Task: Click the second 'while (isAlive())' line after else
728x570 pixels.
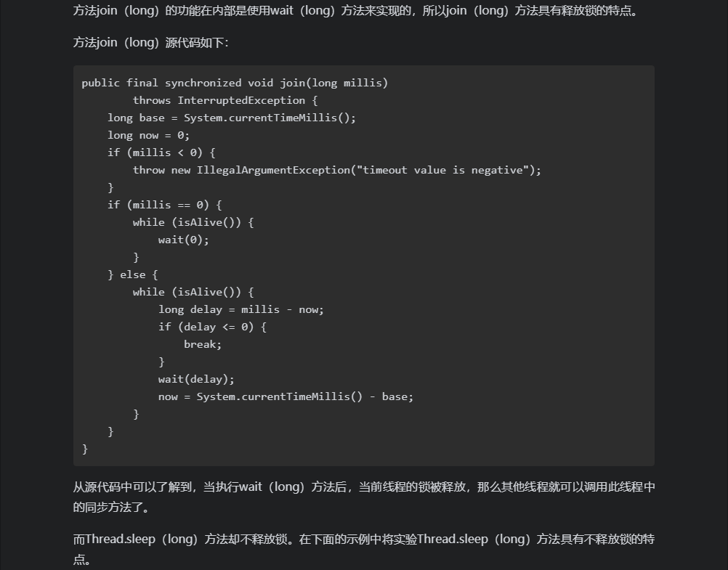Action: click(193, 292)
